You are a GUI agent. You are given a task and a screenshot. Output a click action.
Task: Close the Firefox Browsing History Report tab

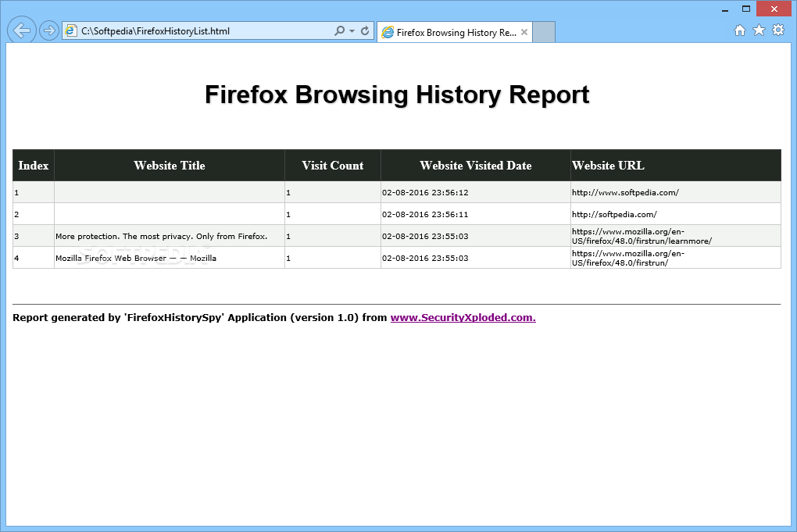[x=524, y=33]
